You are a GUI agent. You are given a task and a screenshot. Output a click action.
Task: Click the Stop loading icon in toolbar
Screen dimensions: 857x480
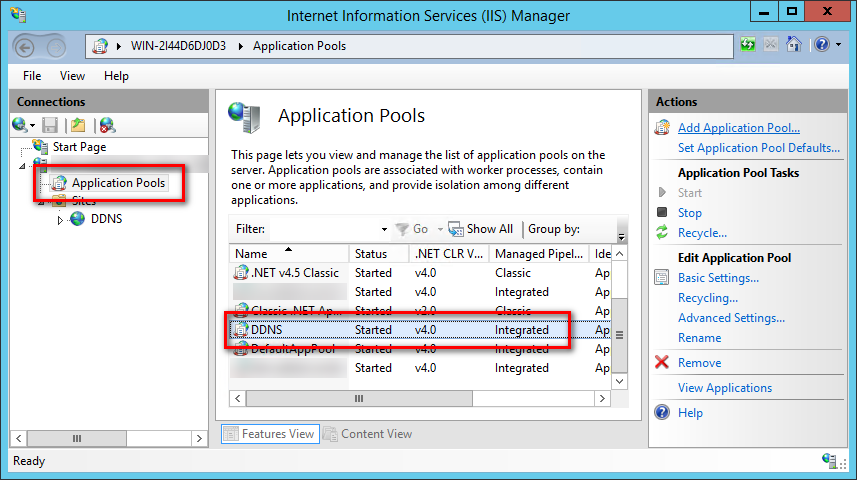(x=771, y=44)
